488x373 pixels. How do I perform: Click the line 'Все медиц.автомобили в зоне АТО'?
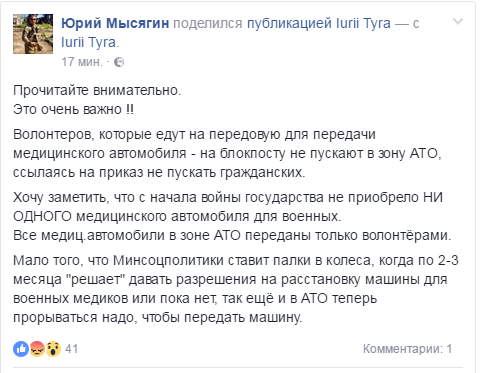coord(232,235)
